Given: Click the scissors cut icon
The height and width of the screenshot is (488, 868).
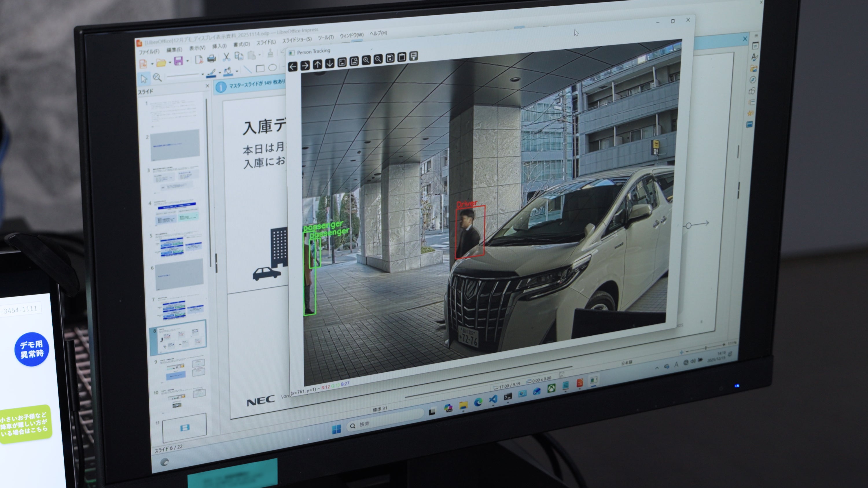Looking at the screenshot, I should [227, 57].
